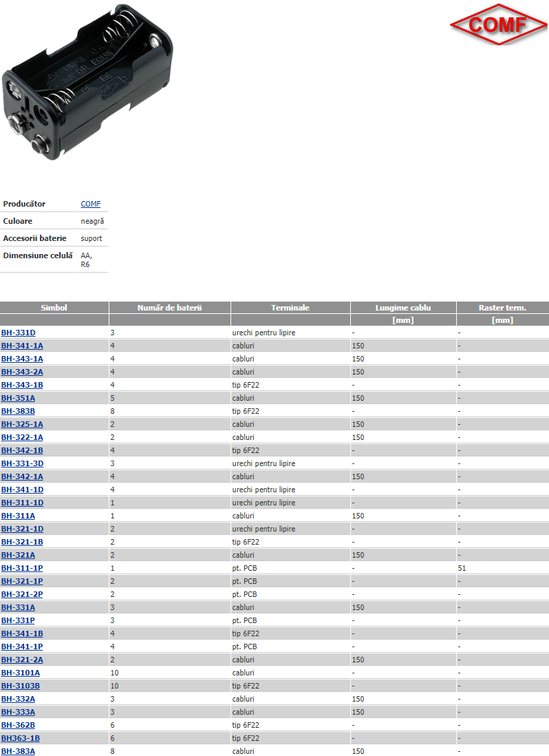Open product BH-383B
Viewport: 549px width, 756px height.
[x=19, y=411]
